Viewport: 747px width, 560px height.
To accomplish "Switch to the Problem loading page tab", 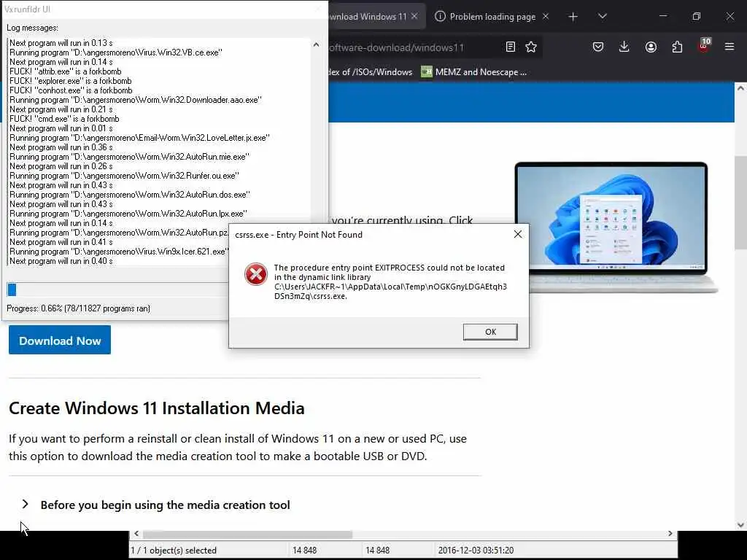I will pyautogui.click(x=492, y=17).
